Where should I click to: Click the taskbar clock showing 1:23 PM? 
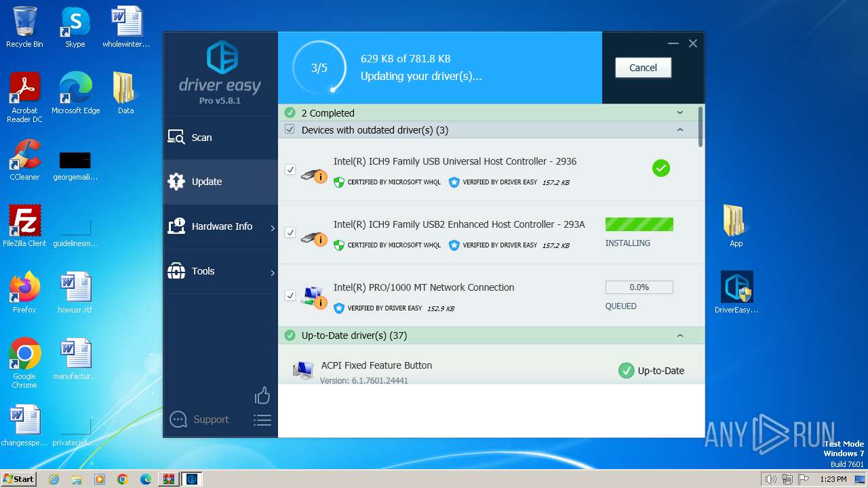coord(833,479)
